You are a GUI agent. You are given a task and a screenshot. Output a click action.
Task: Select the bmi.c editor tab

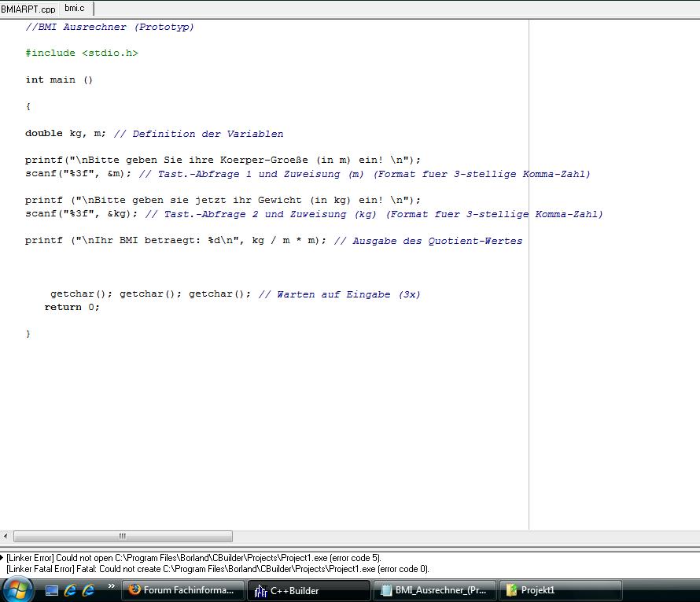(75, 8)
